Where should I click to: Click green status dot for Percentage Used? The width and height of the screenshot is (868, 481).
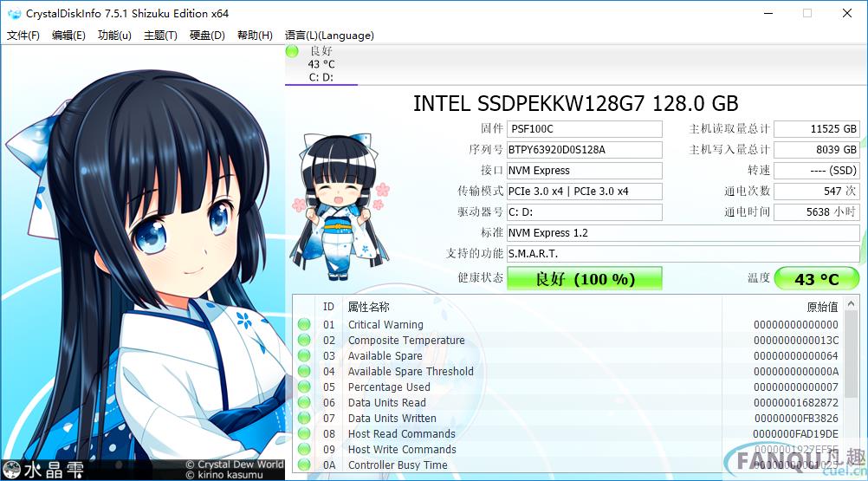pos(304,387)
